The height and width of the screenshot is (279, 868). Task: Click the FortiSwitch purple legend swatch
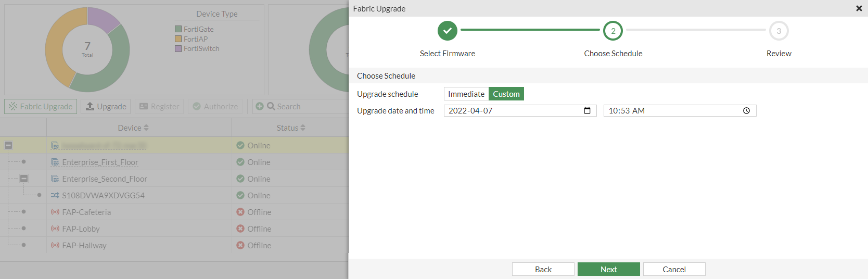tap(178, 48)
